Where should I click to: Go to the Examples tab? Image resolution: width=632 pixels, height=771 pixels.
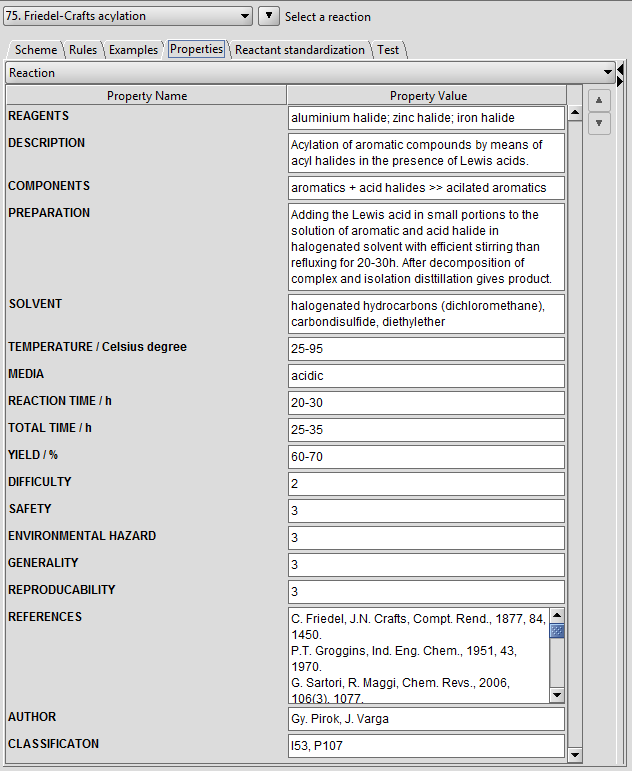[x=133, y=50]
